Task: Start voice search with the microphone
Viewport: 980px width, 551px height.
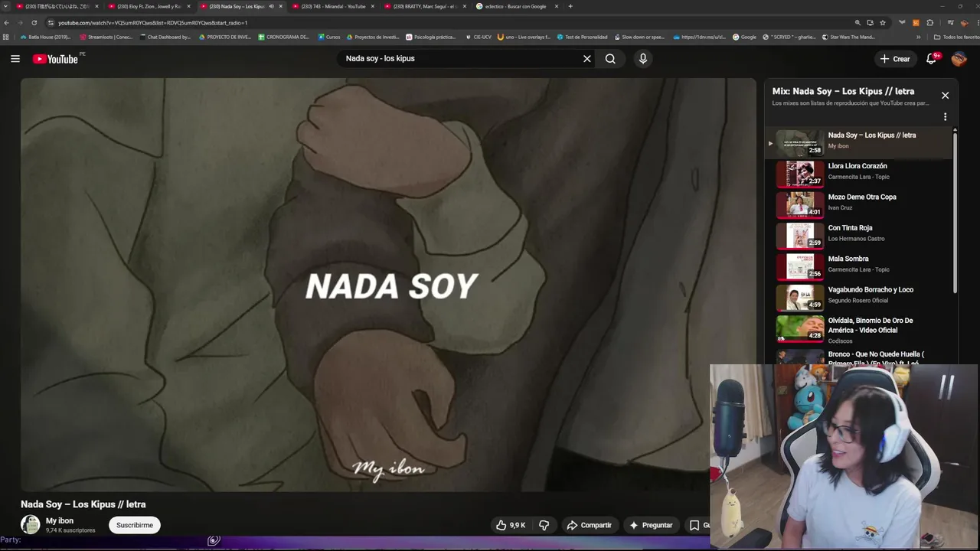Action: [643, 59]
